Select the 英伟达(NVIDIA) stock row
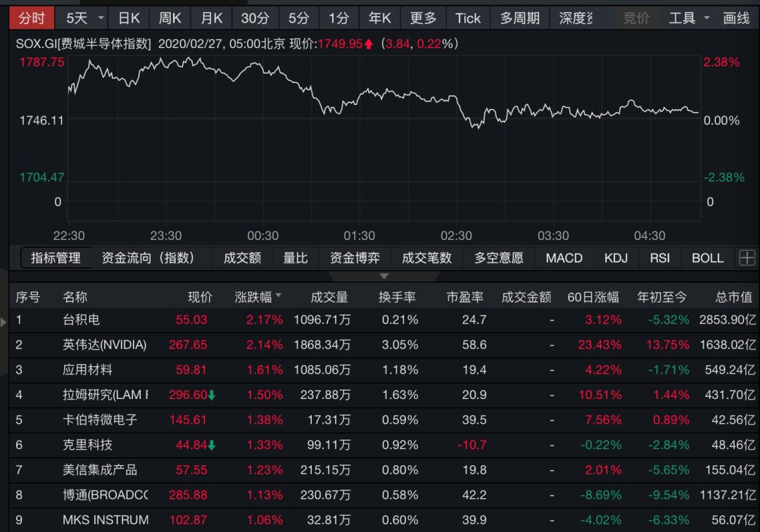The width and height of the screenshot is (760, 532). coord(104,345)
